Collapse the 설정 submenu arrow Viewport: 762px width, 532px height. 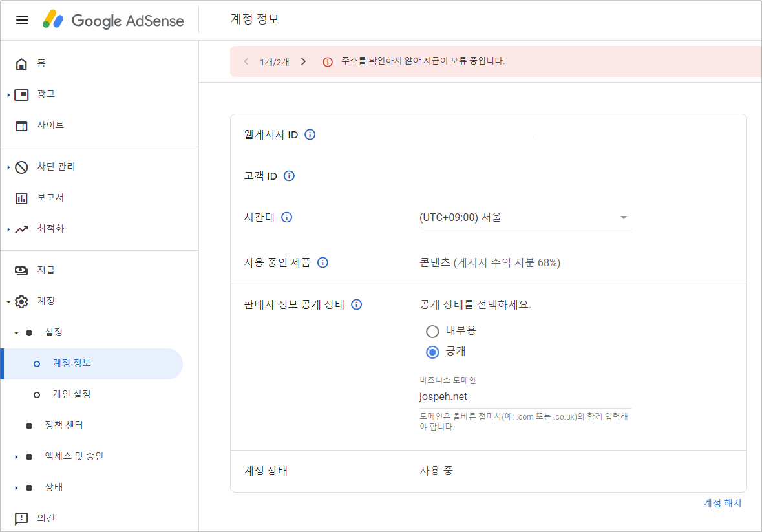point(16,333)
